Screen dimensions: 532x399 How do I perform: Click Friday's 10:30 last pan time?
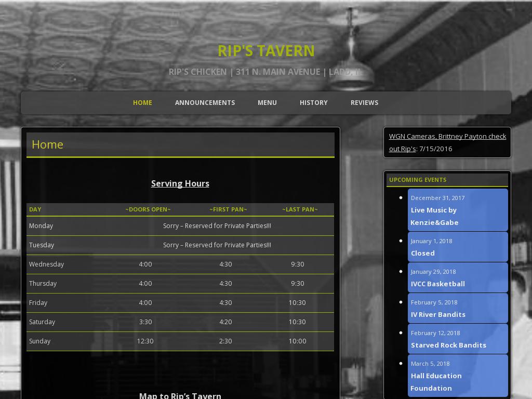click(297, 303)
